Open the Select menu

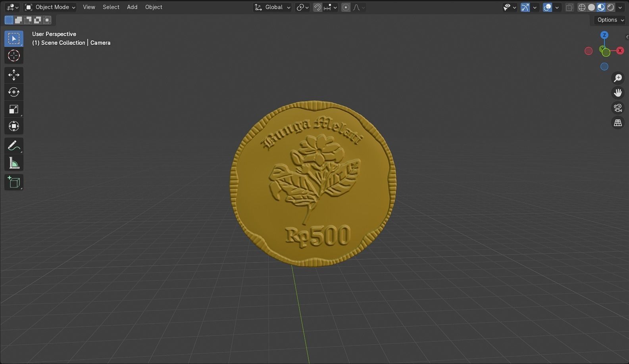(111, 7)
